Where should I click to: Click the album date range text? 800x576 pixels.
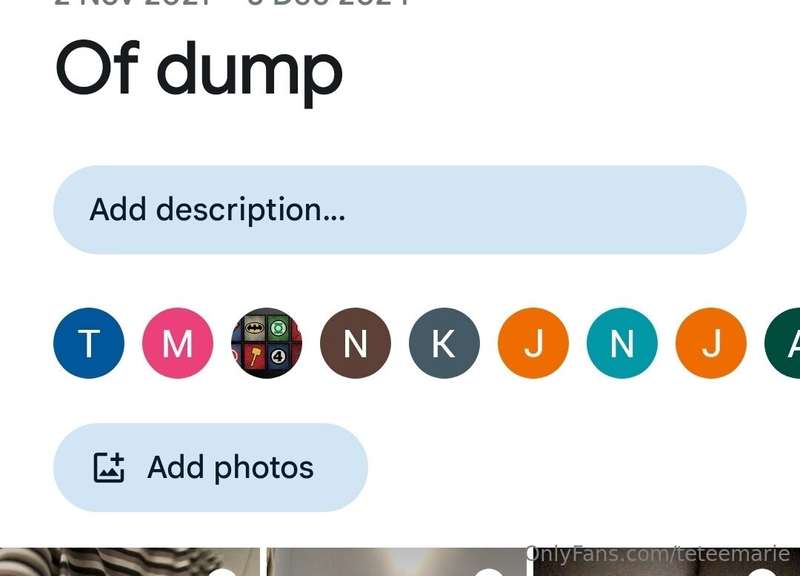click(232, 3)
